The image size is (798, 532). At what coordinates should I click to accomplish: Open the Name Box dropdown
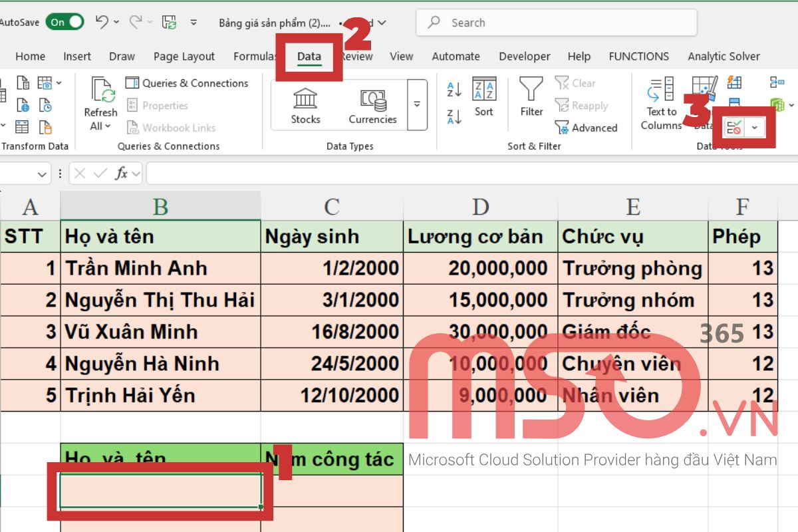click(42, 174)
